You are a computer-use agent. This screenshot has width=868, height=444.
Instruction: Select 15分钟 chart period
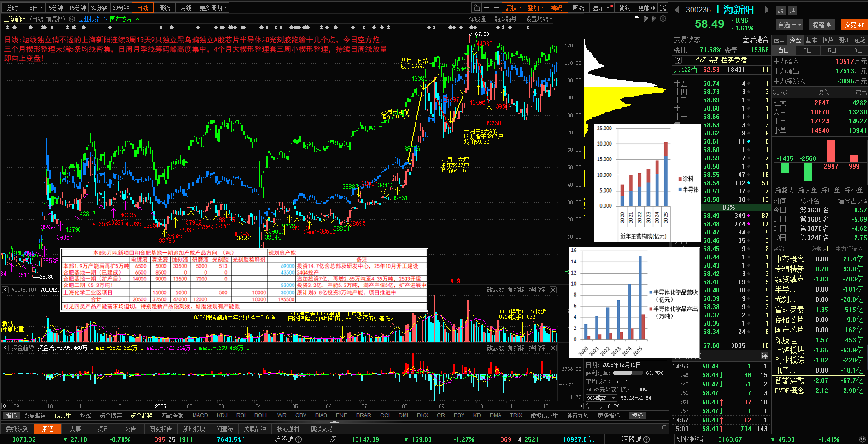click(77, 8)
